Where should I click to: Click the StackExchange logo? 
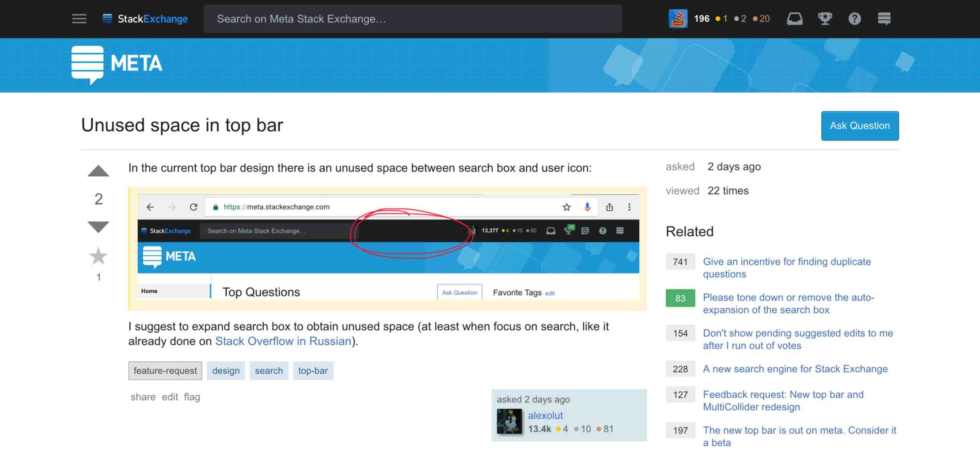pos(145,19)
